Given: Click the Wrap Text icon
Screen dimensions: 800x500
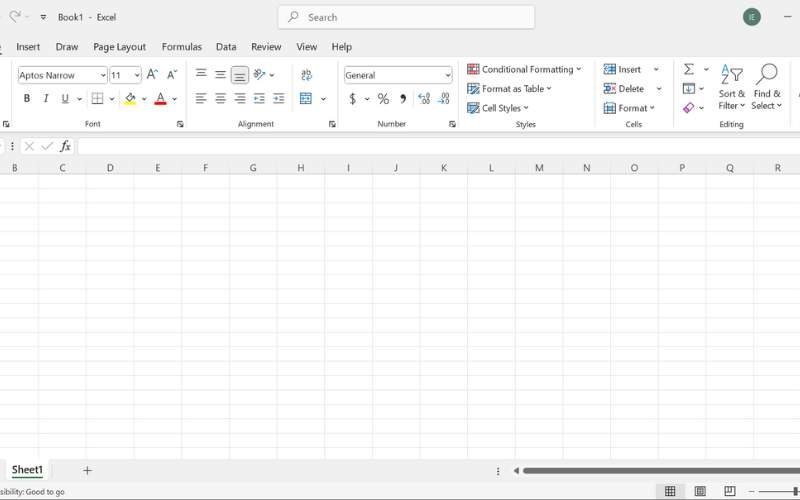Looking at the screenshot, I should 307,75.
